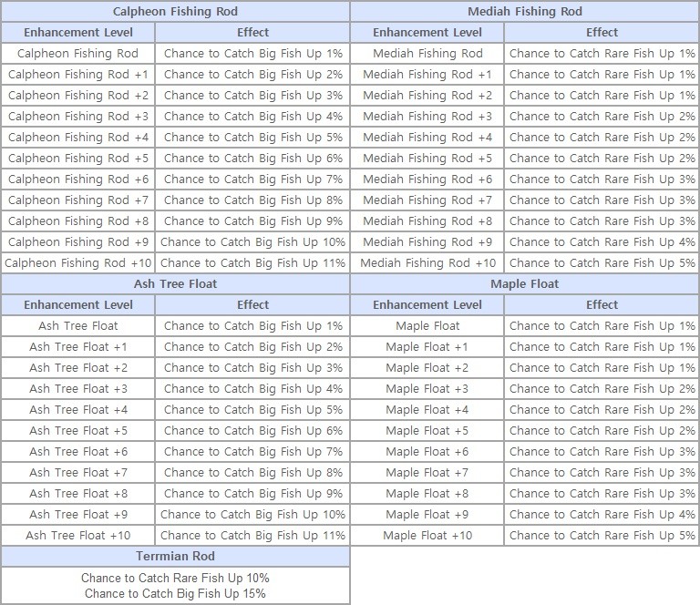700x605 pixels.
Task: Click the Mediah Fishing Rod +3 cell
Action: 427,117
